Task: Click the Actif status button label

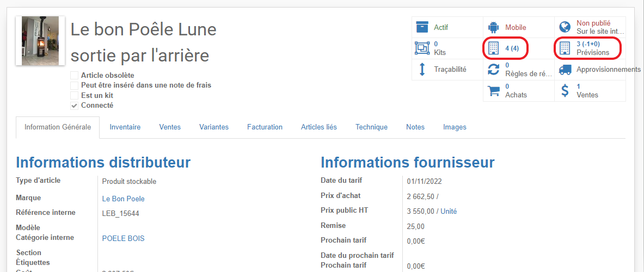Action: 441,28
